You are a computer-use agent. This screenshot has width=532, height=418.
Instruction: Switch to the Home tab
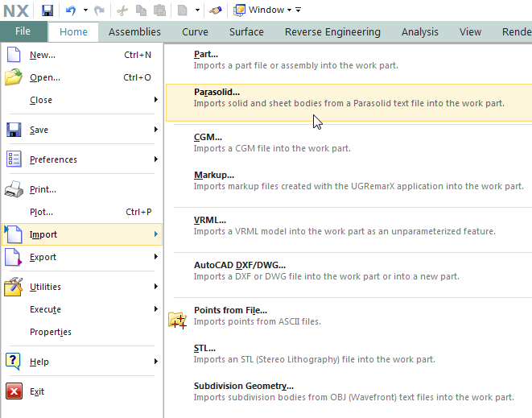[73, 32]
